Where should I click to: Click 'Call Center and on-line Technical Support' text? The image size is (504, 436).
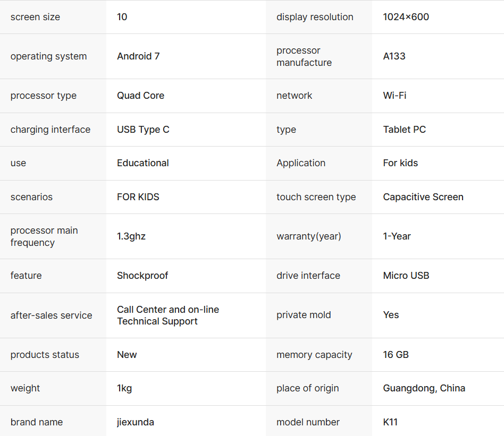pos(167,315)
